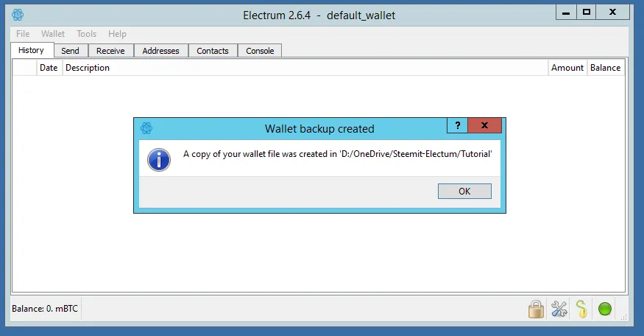644x336 pixels.
Task: Open the File menu
Action: 23,34
